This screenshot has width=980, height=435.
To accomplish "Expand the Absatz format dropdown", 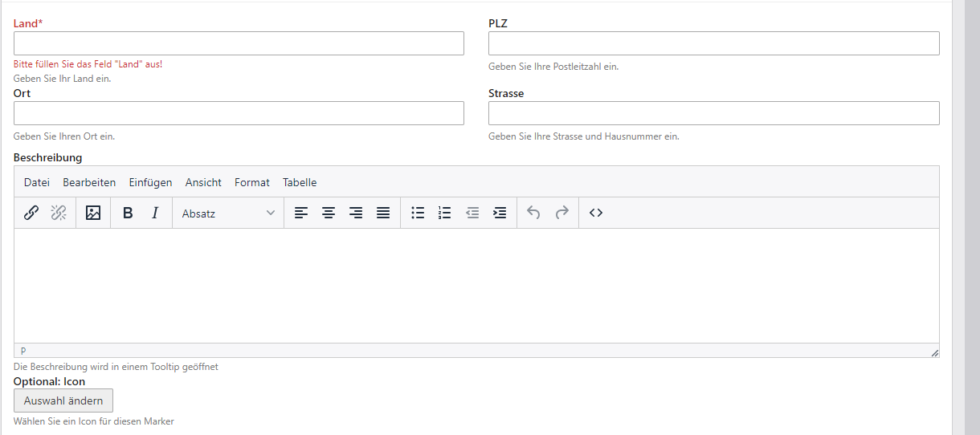I will tap(228, 213).
